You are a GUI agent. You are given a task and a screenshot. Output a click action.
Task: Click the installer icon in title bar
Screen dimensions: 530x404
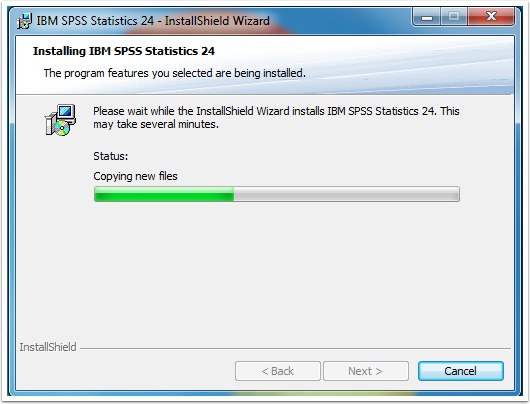point(24,21)
